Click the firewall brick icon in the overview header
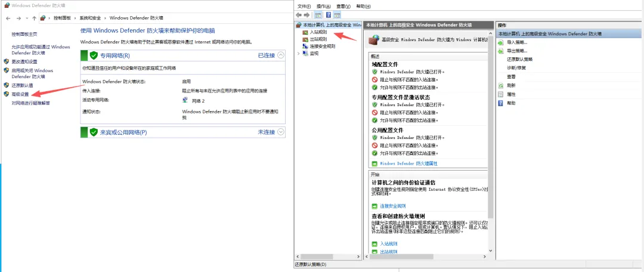 click(x=374, y=40)
